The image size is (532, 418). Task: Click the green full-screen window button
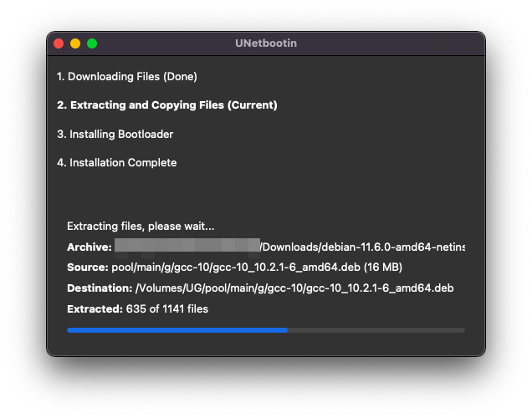[92, 43]
